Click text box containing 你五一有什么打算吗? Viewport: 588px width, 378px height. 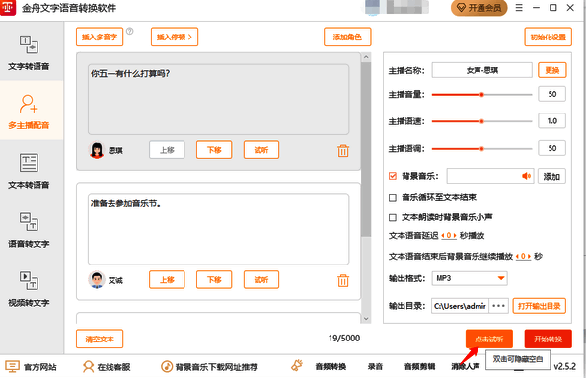point(218,100)
